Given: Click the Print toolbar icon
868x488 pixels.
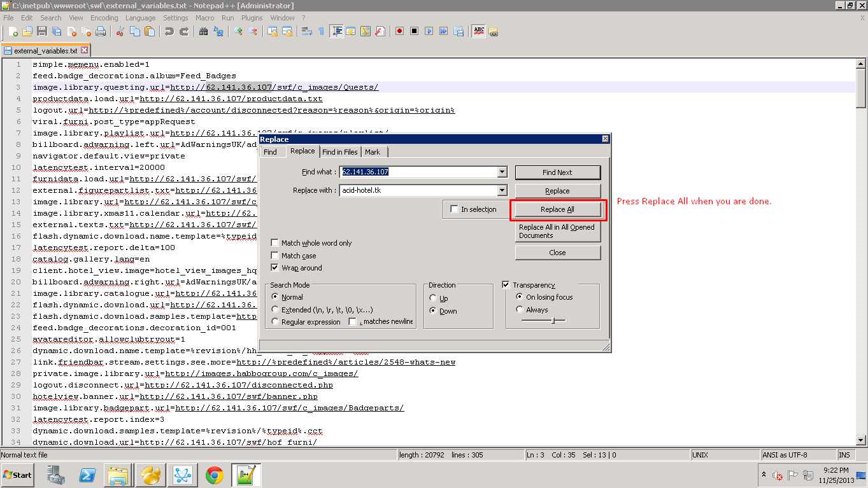Looking at the screenshot, I should tap(101, 31).
